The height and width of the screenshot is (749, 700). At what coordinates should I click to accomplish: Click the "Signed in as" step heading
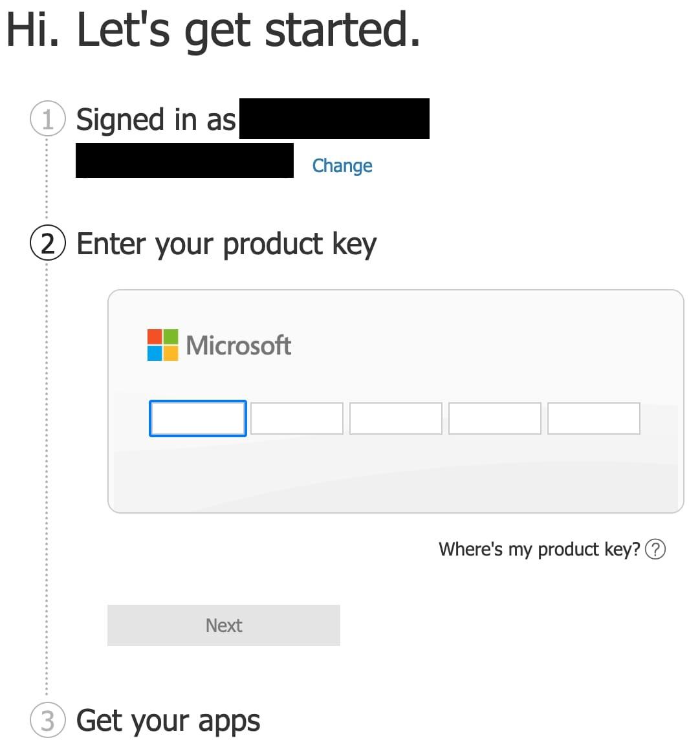156,120
